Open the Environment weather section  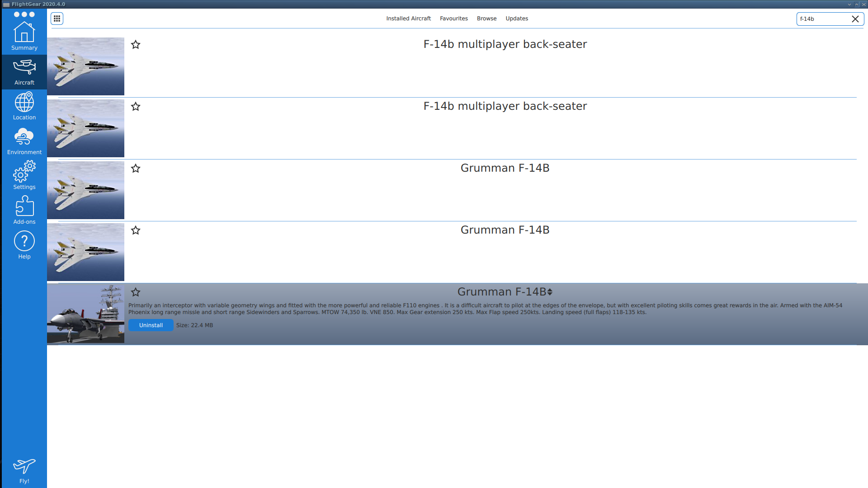[24, 141]
